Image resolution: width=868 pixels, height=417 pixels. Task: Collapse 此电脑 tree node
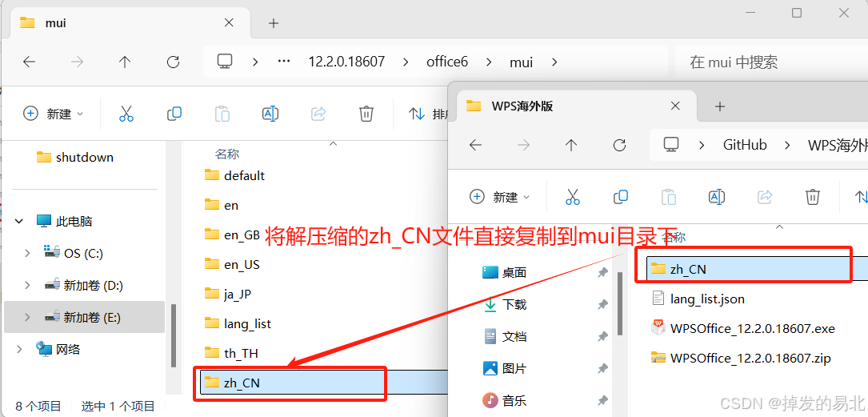[19, 222]
